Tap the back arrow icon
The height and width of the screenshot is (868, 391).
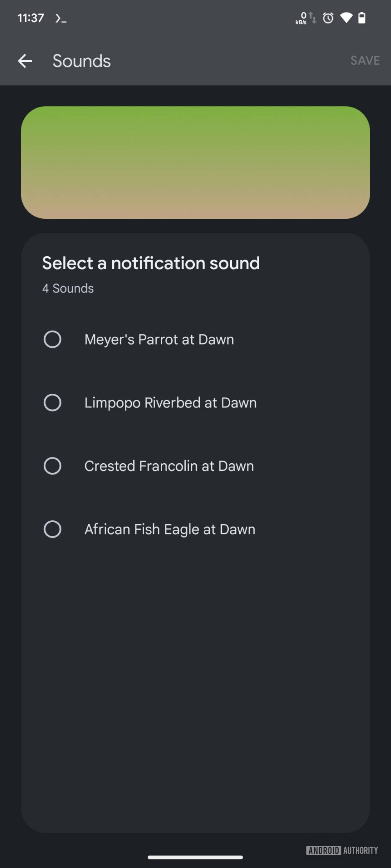point(25,61)
